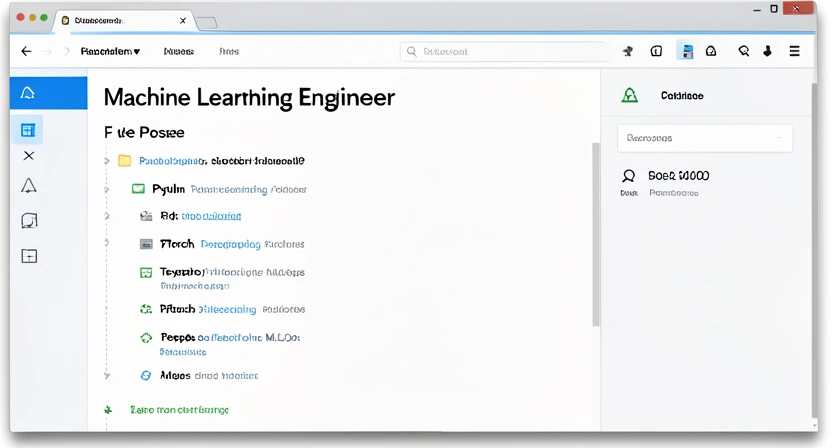Click the Machine Learning Engineer heading

(x=249, y=98)
